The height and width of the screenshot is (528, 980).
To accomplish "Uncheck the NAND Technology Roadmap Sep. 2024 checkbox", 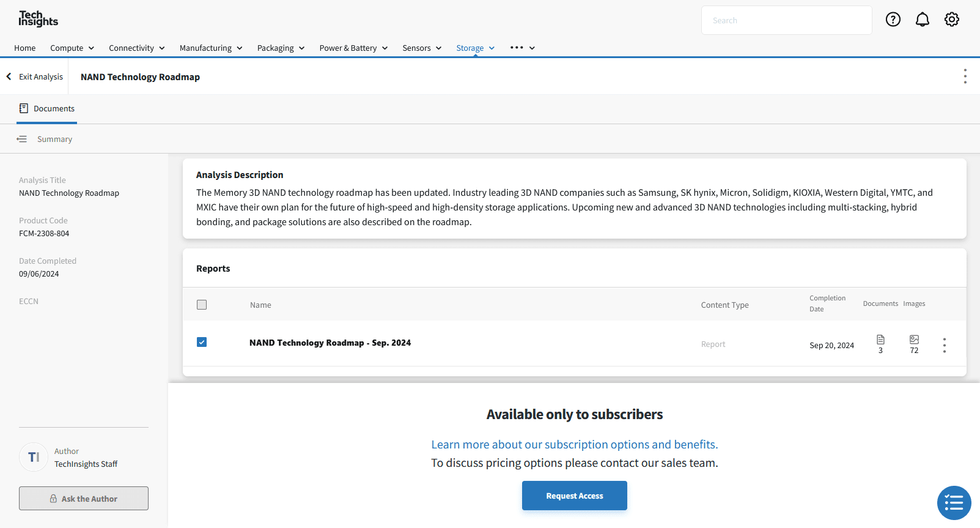I will coord(202,342).
